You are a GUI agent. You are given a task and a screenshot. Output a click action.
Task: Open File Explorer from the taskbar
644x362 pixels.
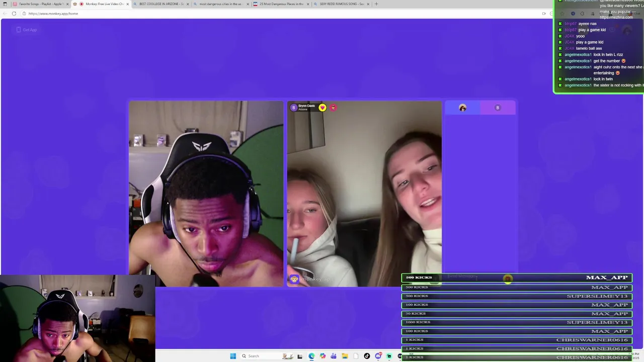pos(345,356)
